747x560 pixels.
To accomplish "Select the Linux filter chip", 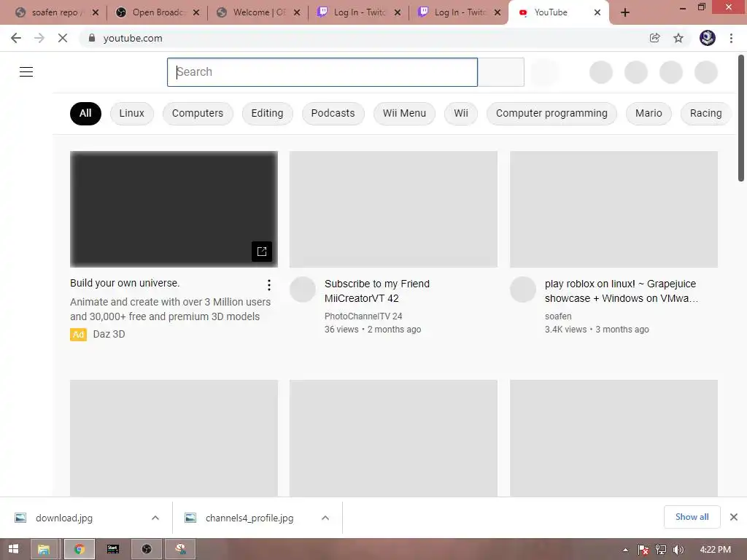I will 131,113.
